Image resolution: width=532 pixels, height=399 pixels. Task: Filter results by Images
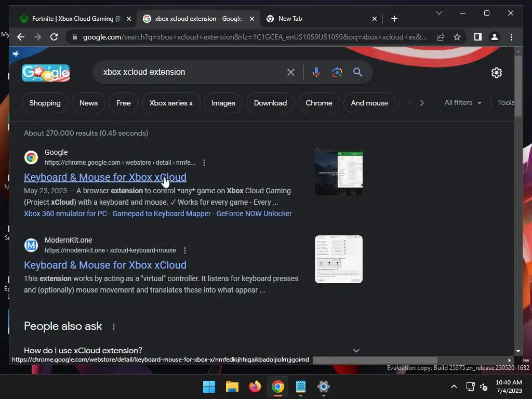(223, 103)
